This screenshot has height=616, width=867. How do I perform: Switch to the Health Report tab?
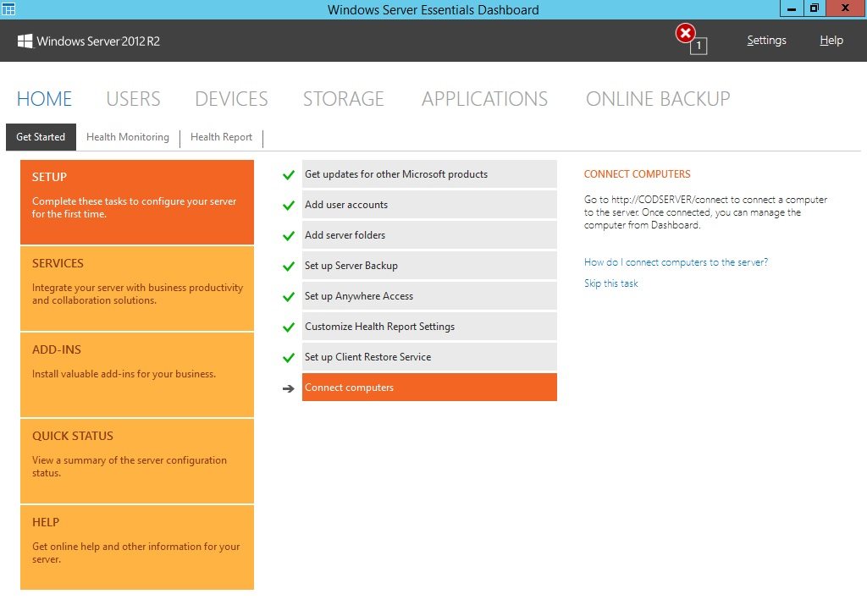pos(221,137)
